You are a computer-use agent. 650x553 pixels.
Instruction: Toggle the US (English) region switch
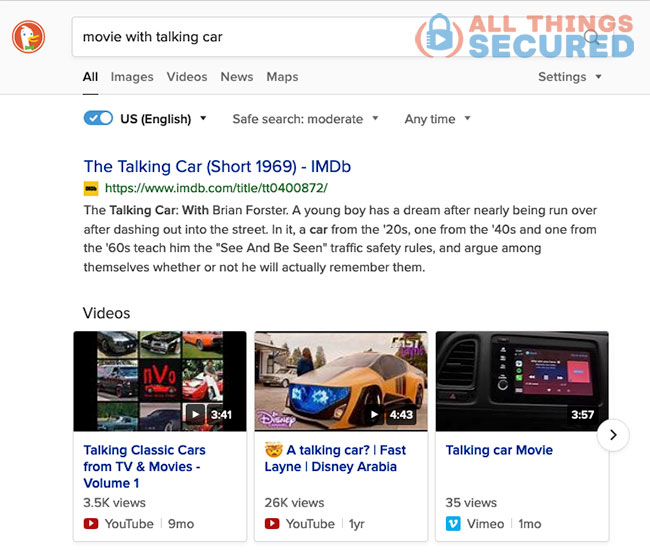pos(98,118)
